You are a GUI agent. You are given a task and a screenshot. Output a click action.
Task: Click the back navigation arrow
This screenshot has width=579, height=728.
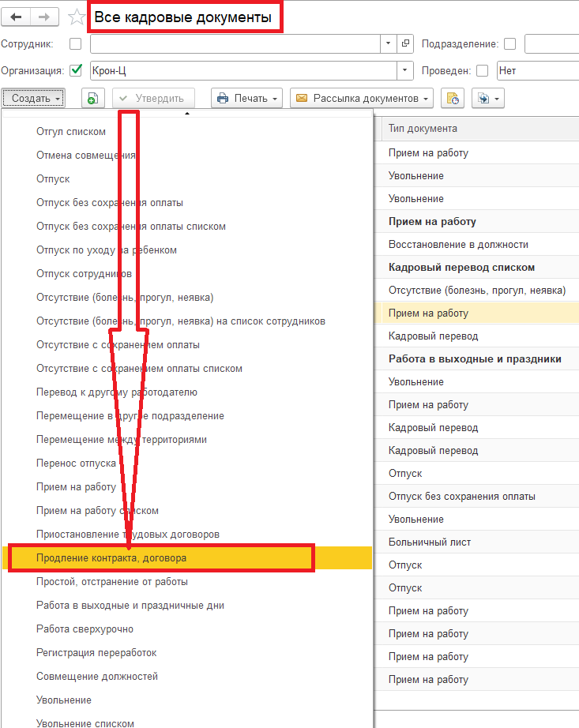17,17
